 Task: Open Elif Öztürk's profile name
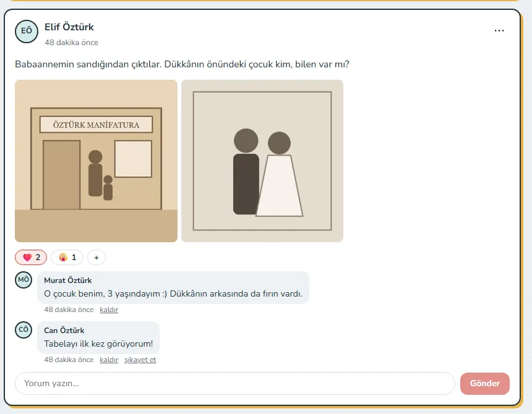click(69, 27)
